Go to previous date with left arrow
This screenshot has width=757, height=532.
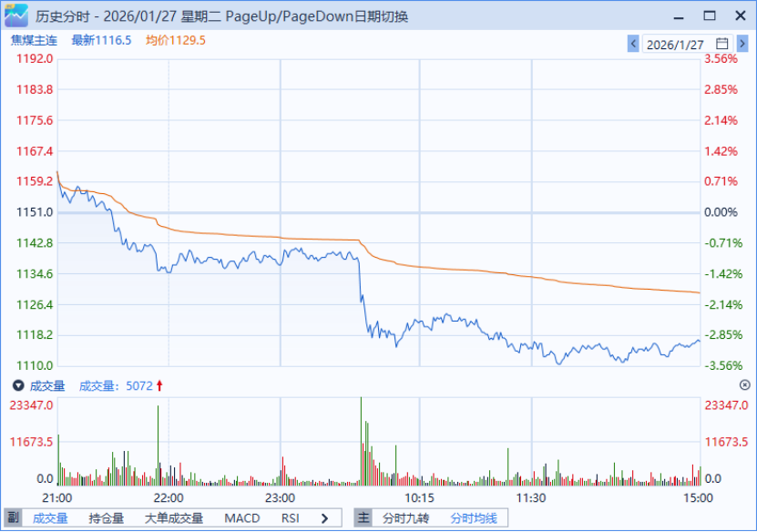pos(633,44)
